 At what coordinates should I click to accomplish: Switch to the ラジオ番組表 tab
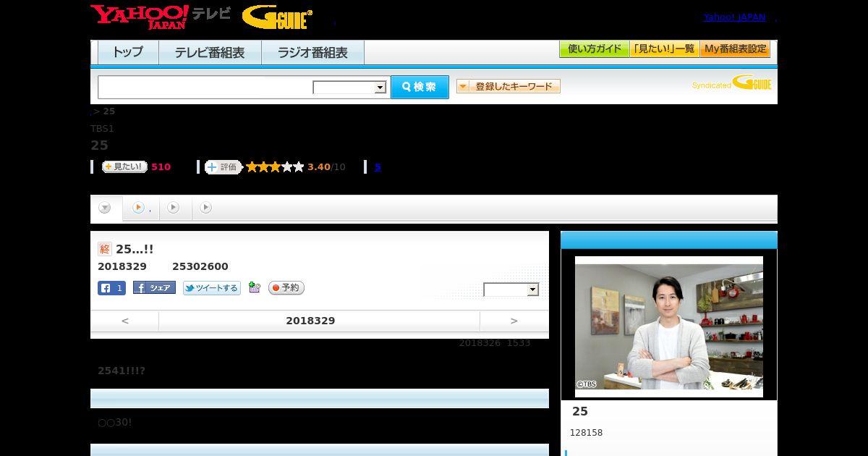[312, 52]
